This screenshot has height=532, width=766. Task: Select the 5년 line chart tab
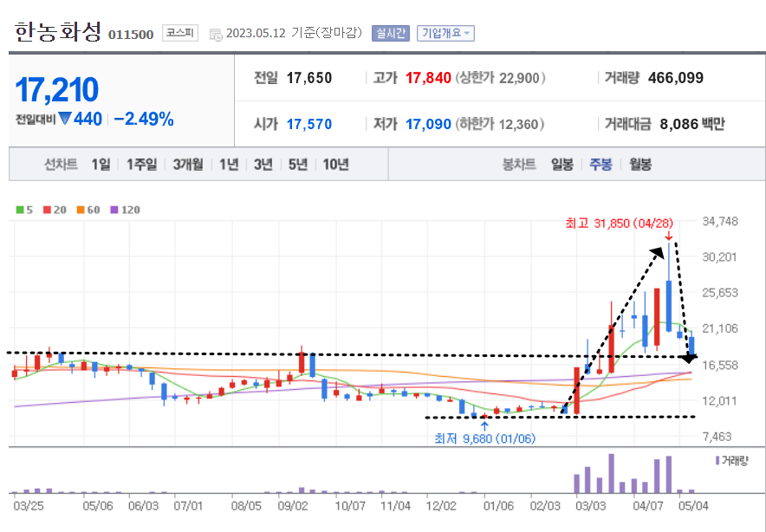click(x=297, y=165)
